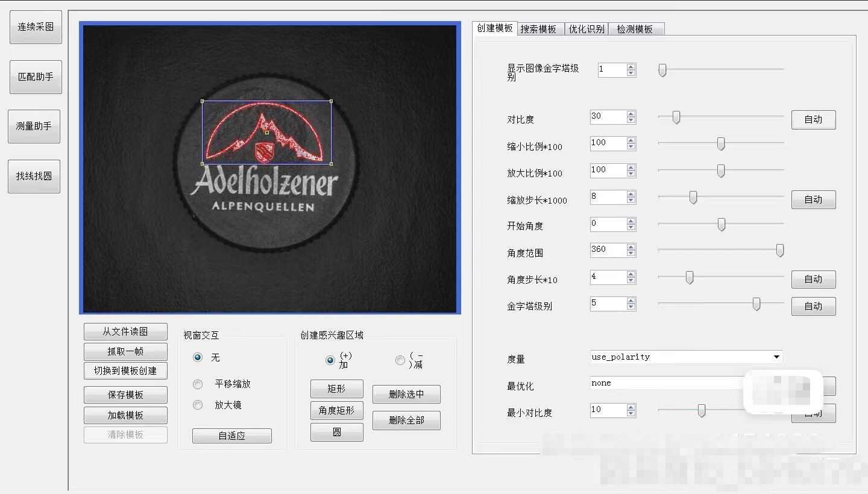868x494 pixels.
Task: Click the 矩形 ROI button
Action: 337,389
